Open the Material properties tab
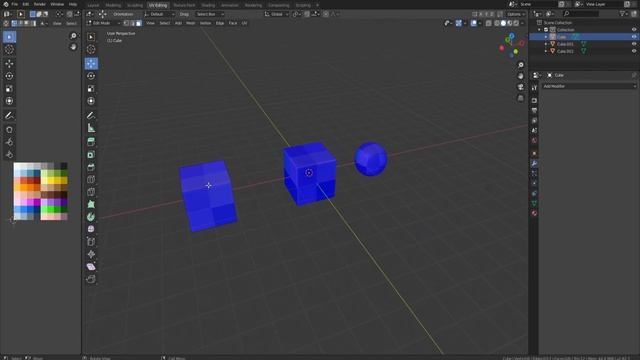 click(534, 213)
